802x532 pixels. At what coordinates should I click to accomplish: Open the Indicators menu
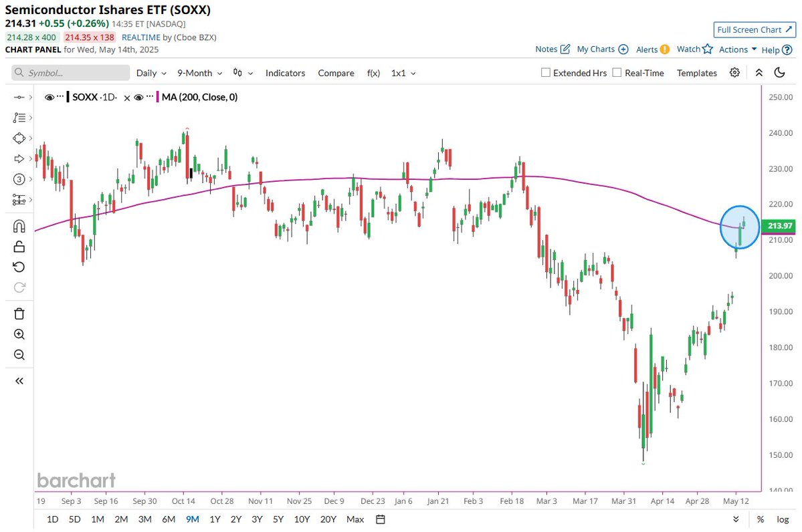pos(285,73)
